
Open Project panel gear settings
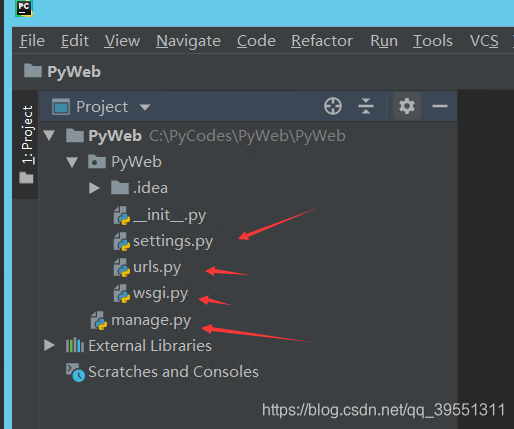tap(407, 106)
